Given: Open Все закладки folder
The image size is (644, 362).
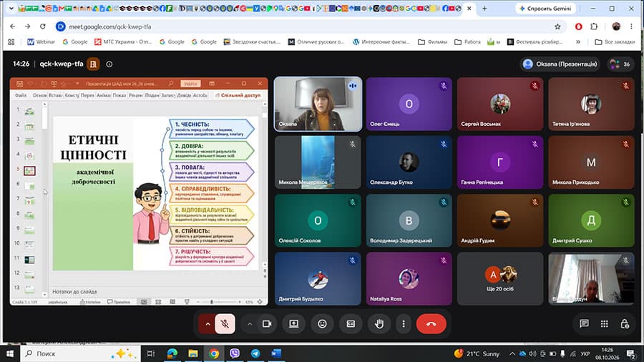Looking at the screenshot, I should tap(615, 42).
